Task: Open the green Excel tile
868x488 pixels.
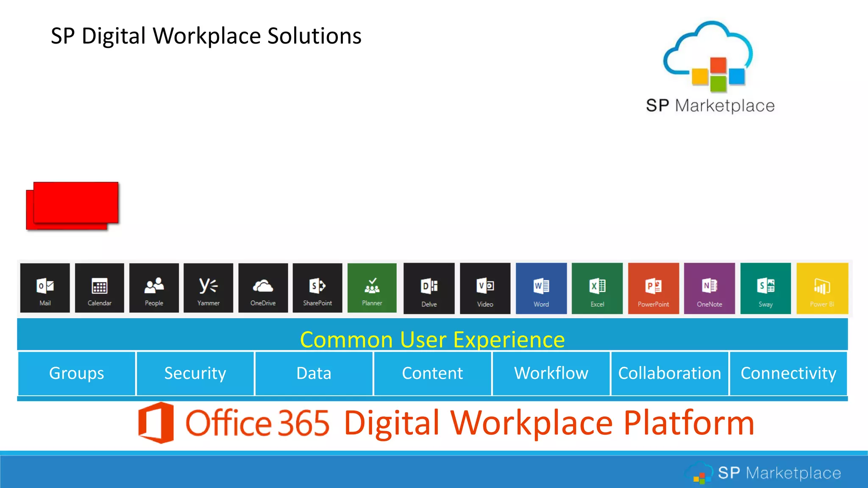Action: [x=597, y=288]
